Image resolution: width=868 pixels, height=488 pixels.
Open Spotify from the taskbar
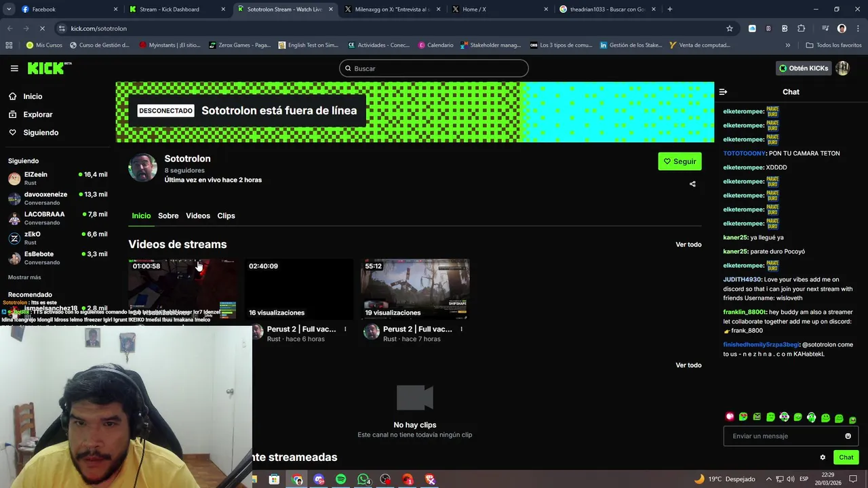[x=341, y=479]
